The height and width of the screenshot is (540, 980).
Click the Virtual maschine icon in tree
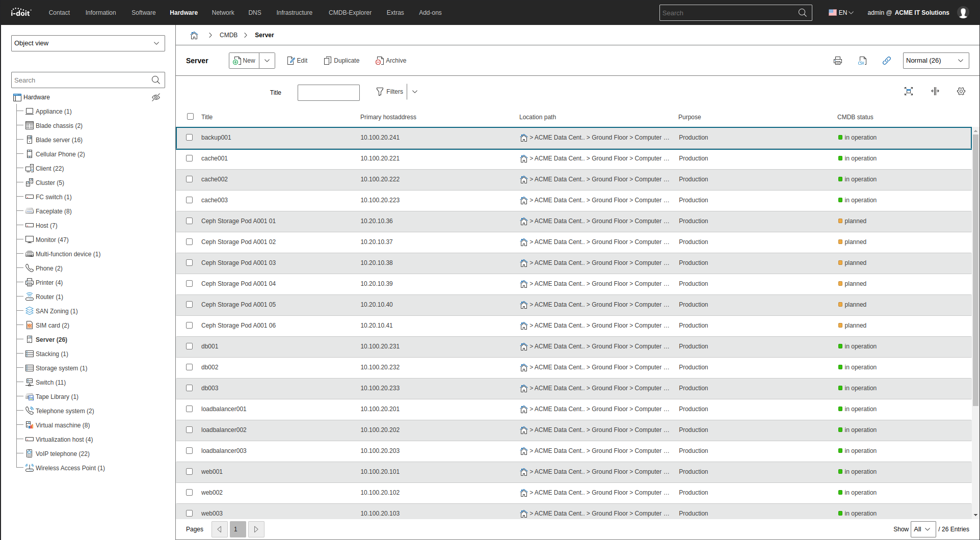(x=30, y=425)
